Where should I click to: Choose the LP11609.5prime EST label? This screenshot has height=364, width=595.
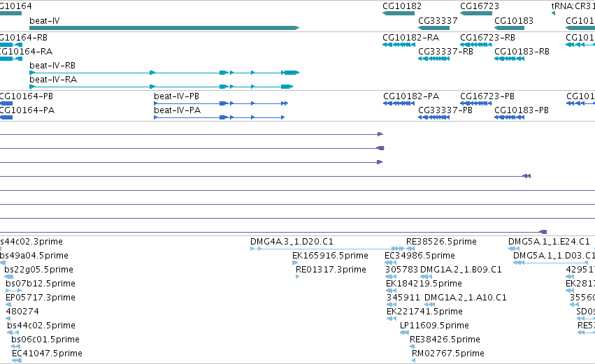point(434,326)
